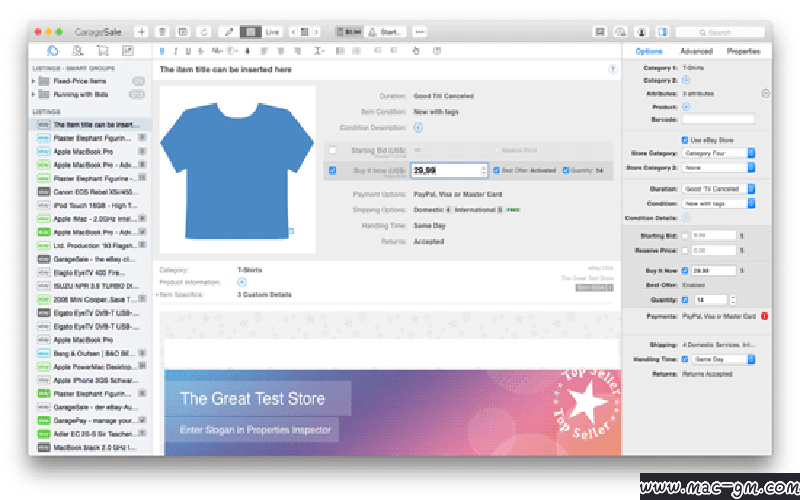The image size is (800, 500).
Task: Select the Canon EOS Rebel listing
Action: coord(92,192)
